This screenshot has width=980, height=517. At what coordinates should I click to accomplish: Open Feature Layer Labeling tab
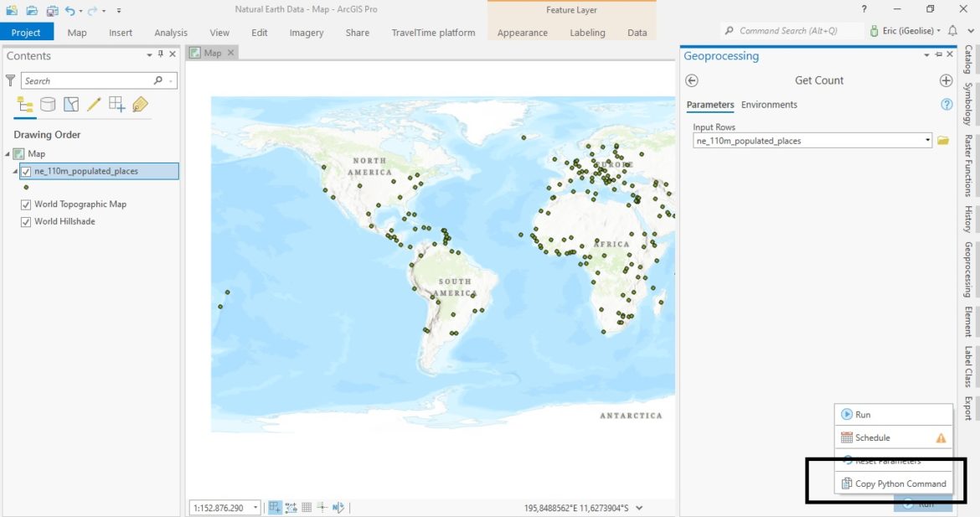pos(587,33)
